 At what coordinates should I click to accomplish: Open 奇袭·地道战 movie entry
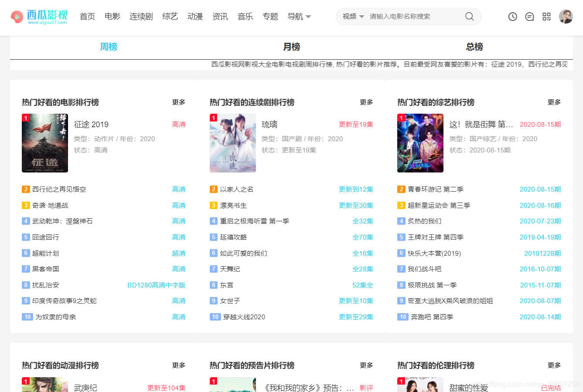[50, 205]
